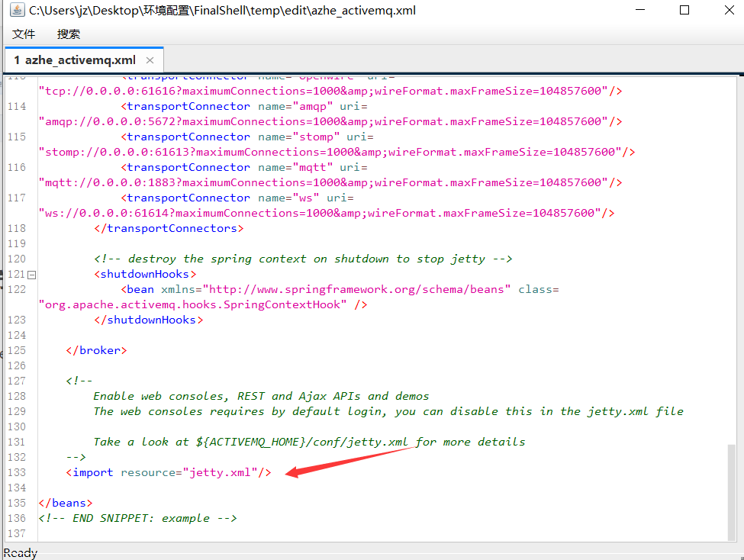Click line number 133 in the gutter
744x560 pixels.
click(17, 472)
